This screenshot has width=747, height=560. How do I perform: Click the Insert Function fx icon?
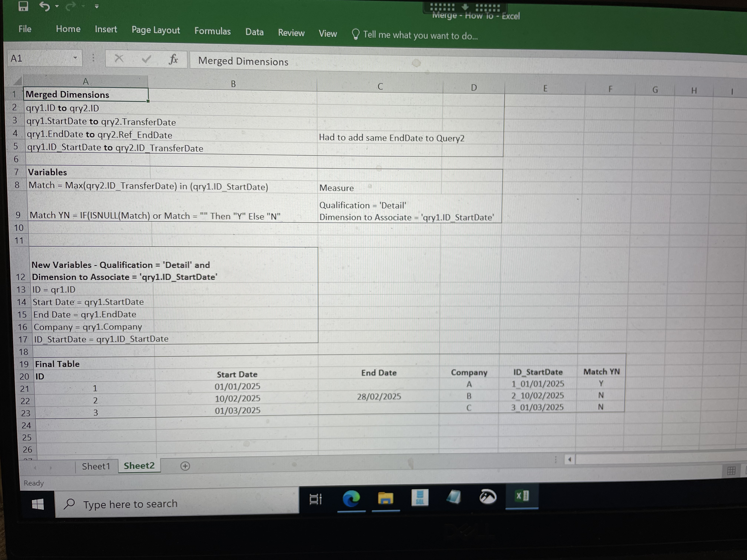[x=173, y=59]
